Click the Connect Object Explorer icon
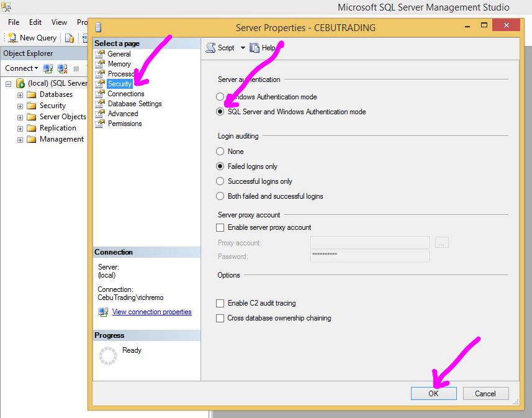 48,68
